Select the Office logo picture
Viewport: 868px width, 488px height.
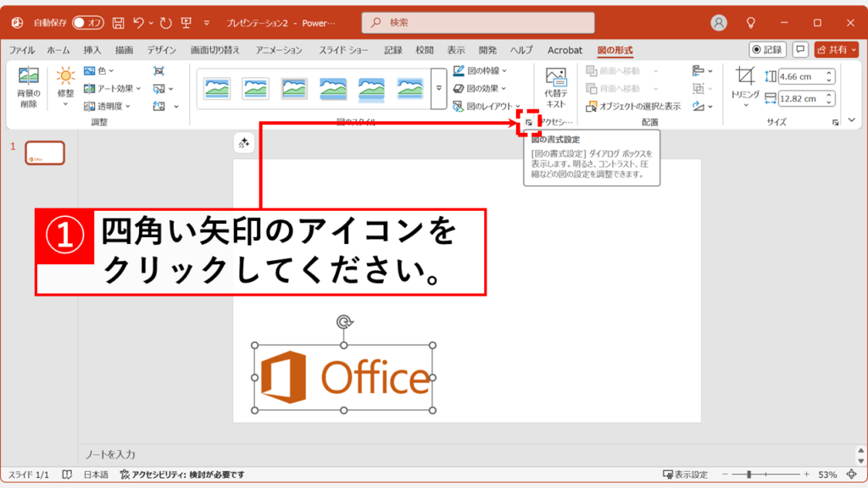344,378
